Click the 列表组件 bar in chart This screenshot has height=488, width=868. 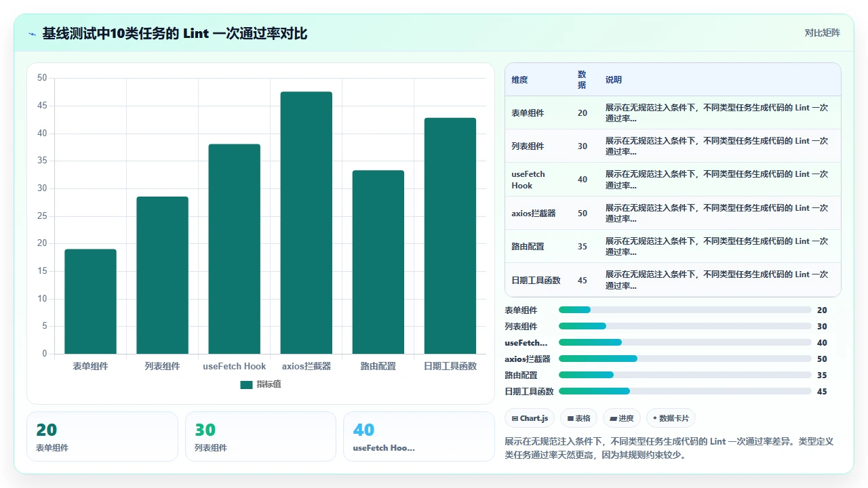click(162, 275)
